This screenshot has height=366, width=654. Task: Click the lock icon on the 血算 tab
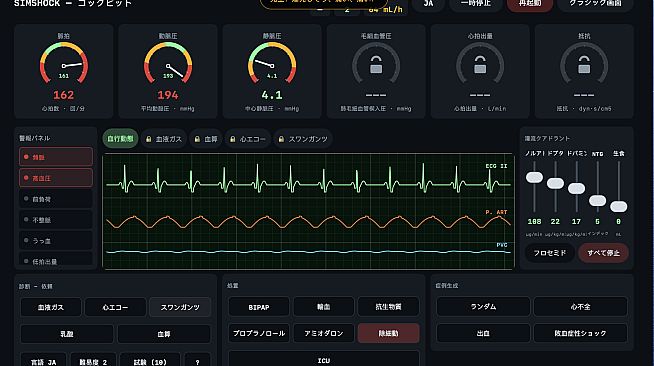[x=197, y=139]
